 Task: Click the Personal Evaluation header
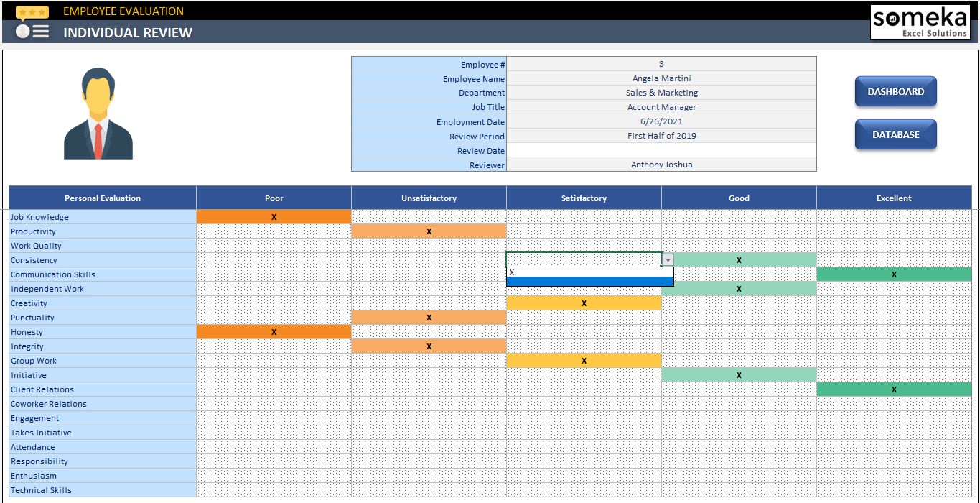pyautogui.click(x=102, y=198)
